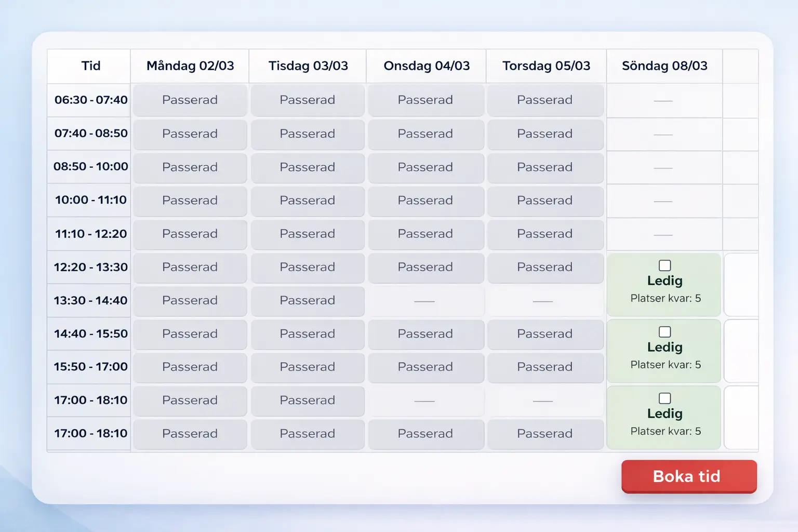
Task: Click Sunday's empty dash cell at 06:30 - 07:40
Action: [x=663, y=100]
